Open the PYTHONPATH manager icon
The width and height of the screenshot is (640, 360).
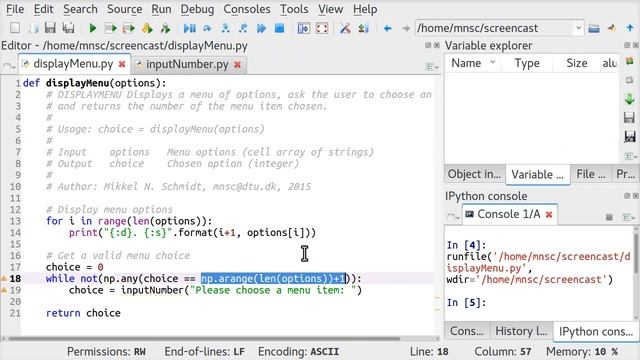pos(363,28)
